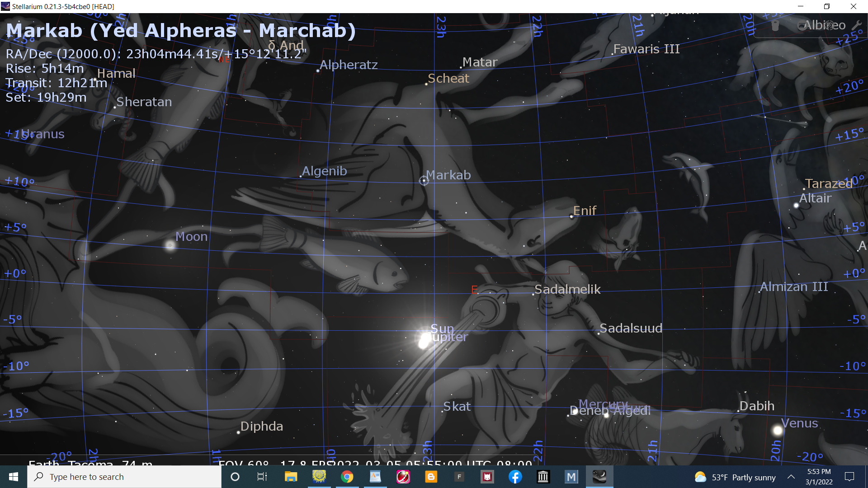The image size is (868, 488).
Task: Click the FOV 60° status bar readout
Action: click(244, 463)
